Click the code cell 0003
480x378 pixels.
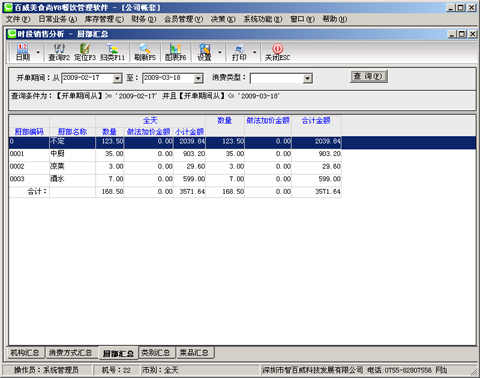point(29,179)
